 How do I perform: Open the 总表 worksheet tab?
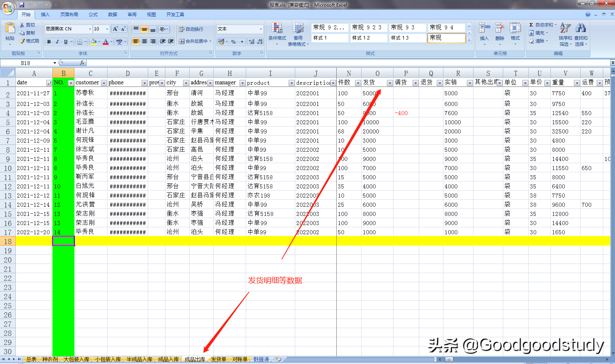(32, 360)
